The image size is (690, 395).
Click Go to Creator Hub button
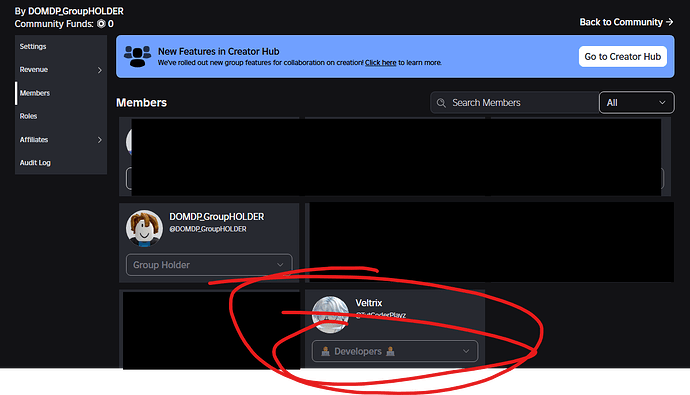point(623,56)
